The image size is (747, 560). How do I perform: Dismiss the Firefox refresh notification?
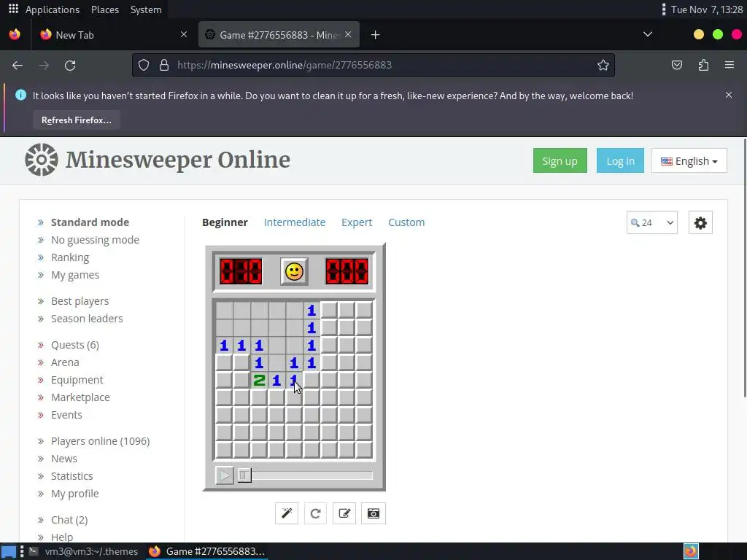pyautogui.click(x=729, y=95)
